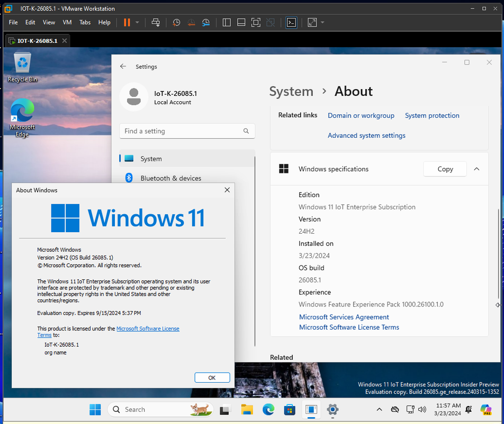Open the console view icon

tap(291, 22)
